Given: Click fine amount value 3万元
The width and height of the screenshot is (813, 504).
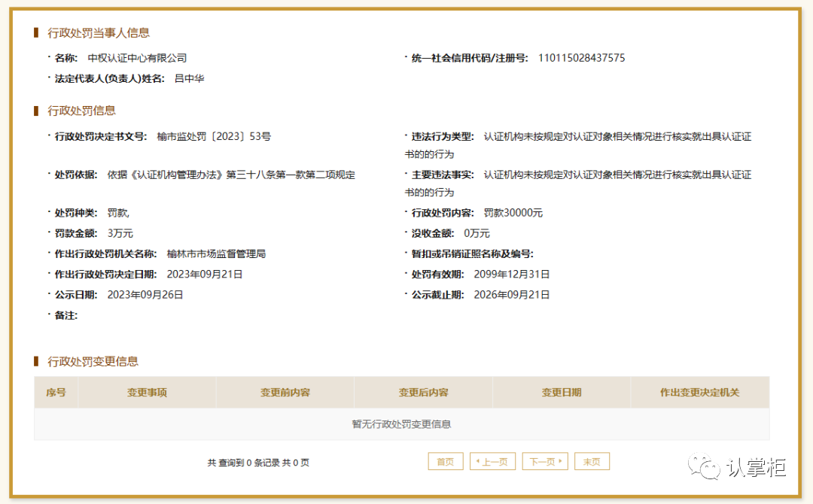Looking at the screenshot, I should click(x=120, y=234).
